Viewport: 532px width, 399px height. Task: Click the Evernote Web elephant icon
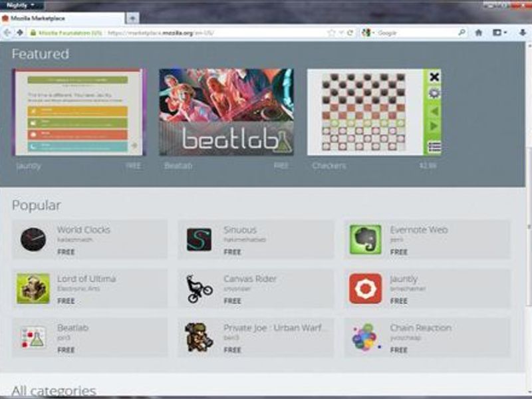click(365, 239)
